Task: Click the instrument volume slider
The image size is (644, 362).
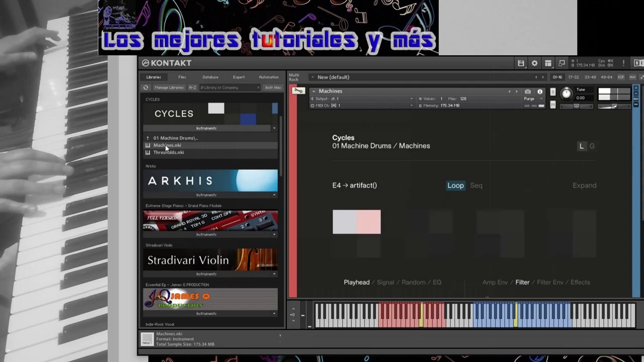Action: click(615, 107)
